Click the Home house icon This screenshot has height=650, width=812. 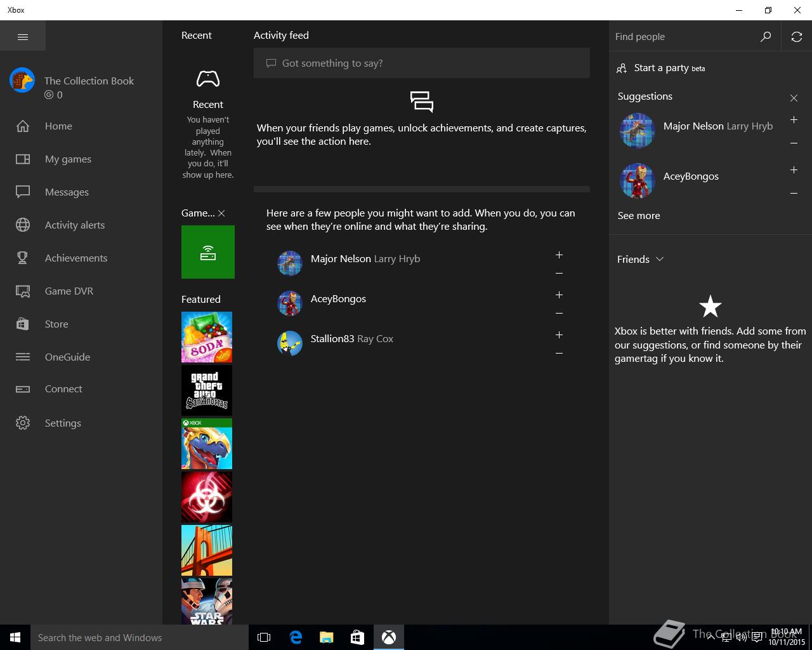23,126
